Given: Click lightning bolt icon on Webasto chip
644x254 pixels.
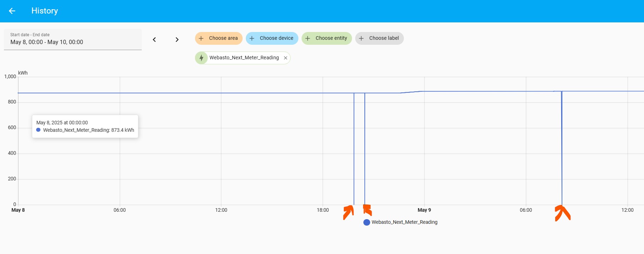Looking at the screenshot, I should (201, 58).
